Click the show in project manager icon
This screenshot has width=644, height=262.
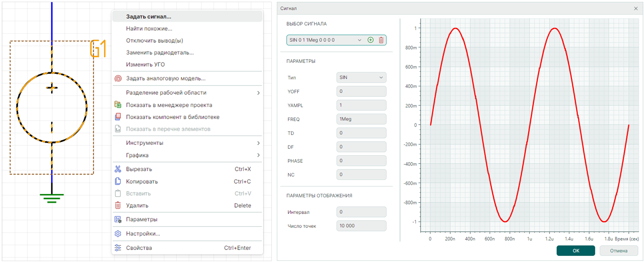(118, 105)
